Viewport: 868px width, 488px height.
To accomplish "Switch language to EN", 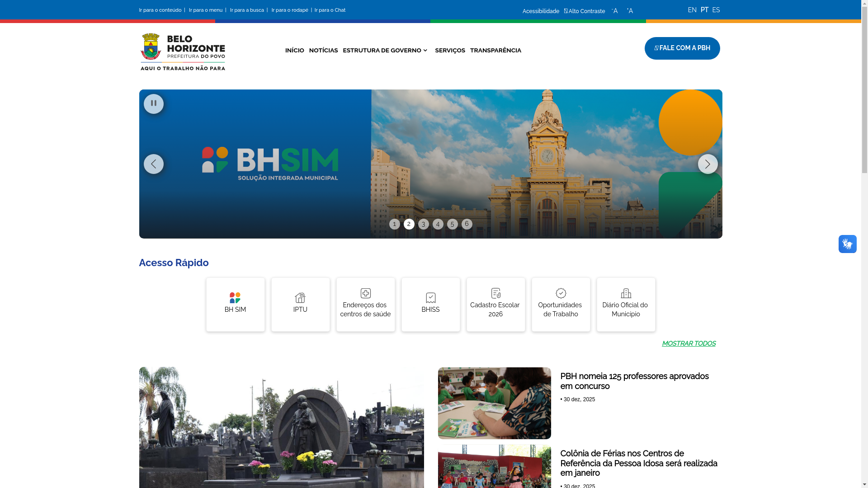I will click(x=692, y=10).
